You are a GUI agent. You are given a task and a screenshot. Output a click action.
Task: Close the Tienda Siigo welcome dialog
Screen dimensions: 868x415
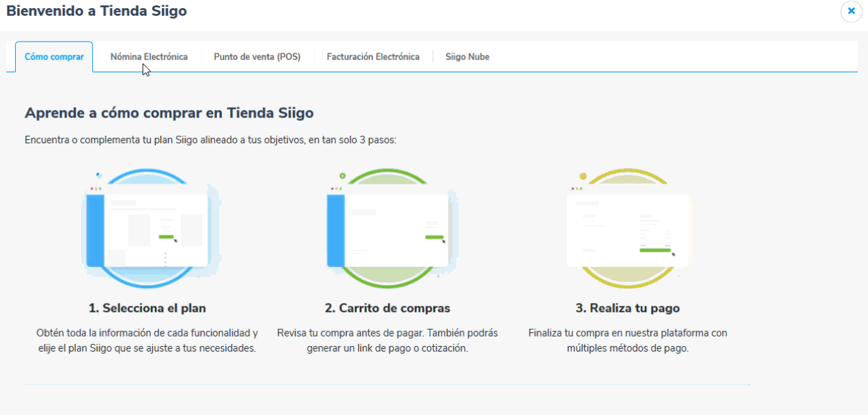pos(851,12)
